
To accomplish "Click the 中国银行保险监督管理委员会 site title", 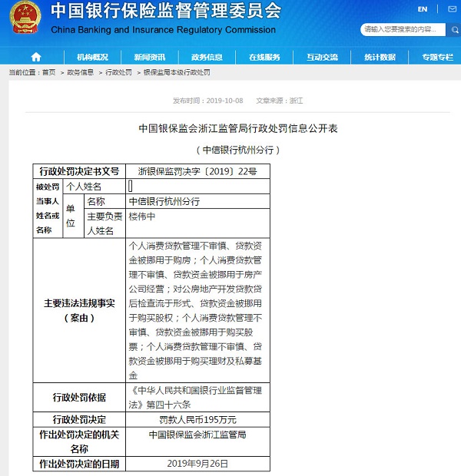I will pyautogui.click(x=165, y=12).
